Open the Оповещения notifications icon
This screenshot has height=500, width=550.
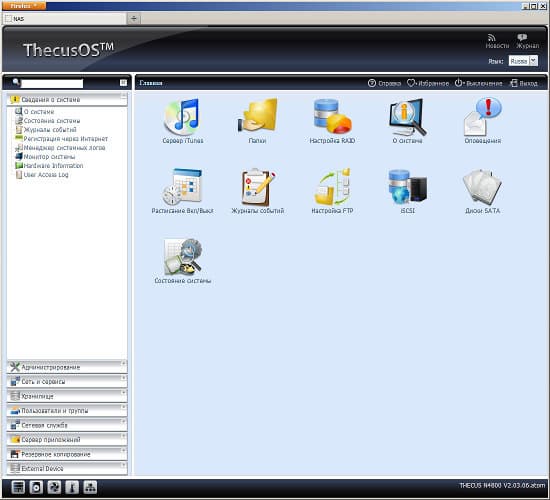(x=483, y=117)
